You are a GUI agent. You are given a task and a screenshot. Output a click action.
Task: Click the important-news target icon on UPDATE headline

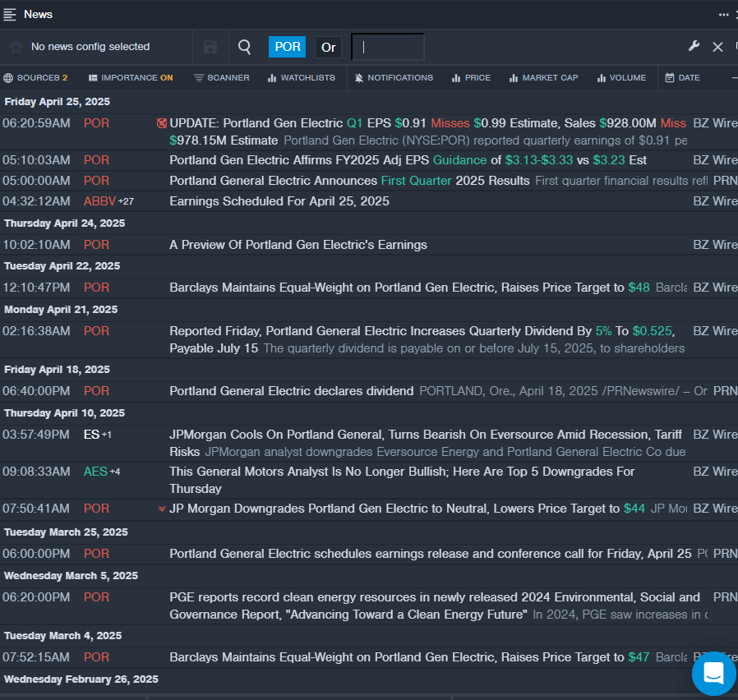[x=162, y=123]
